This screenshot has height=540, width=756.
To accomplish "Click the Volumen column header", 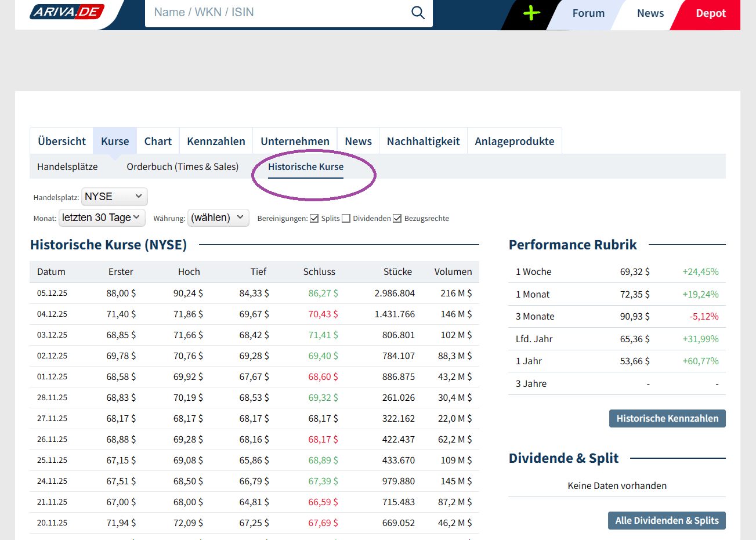I will (x=453, y=271).
